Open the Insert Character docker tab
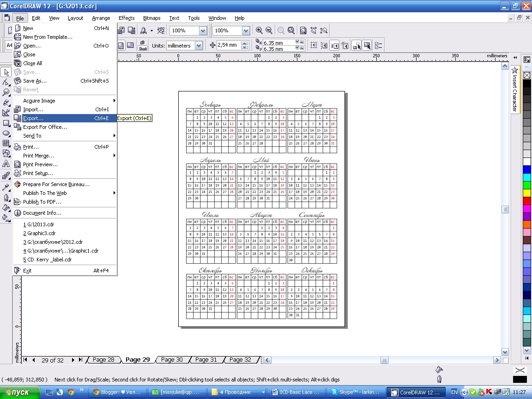The image size is (532, 399). click(515, 89)
